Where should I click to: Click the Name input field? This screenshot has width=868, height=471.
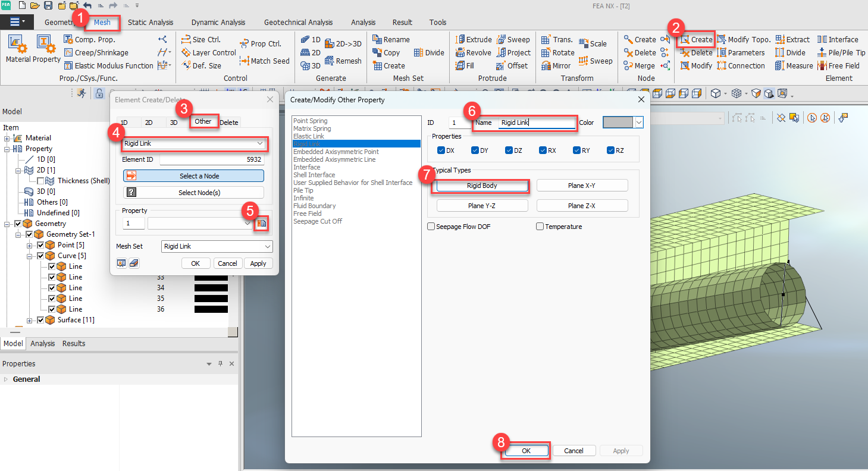[536, 123]
